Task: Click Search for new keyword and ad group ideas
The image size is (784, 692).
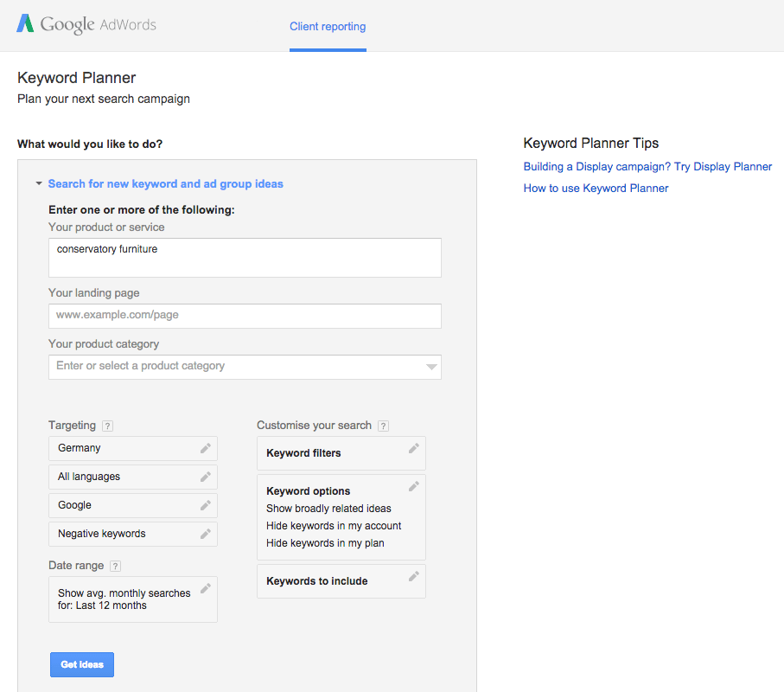Action: [x=165, y=183]
